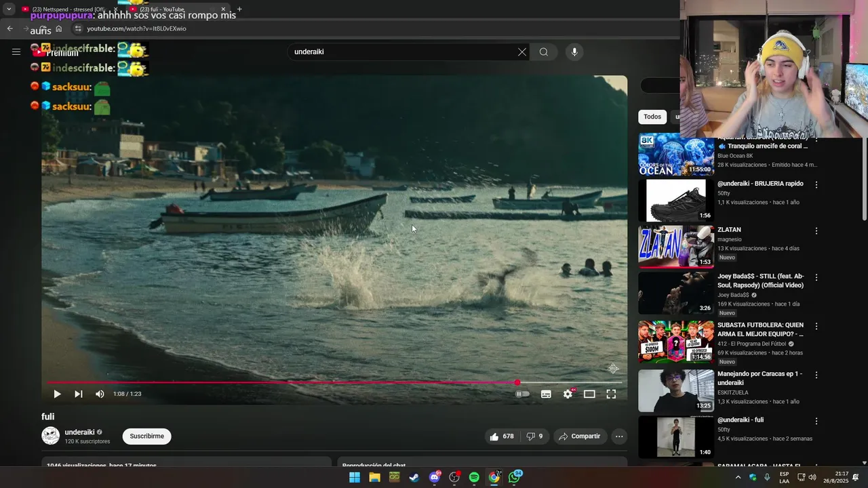This screenshot has width=868, height=488.
Task: Open Steam from the taskbar
Action: (414, 477)
